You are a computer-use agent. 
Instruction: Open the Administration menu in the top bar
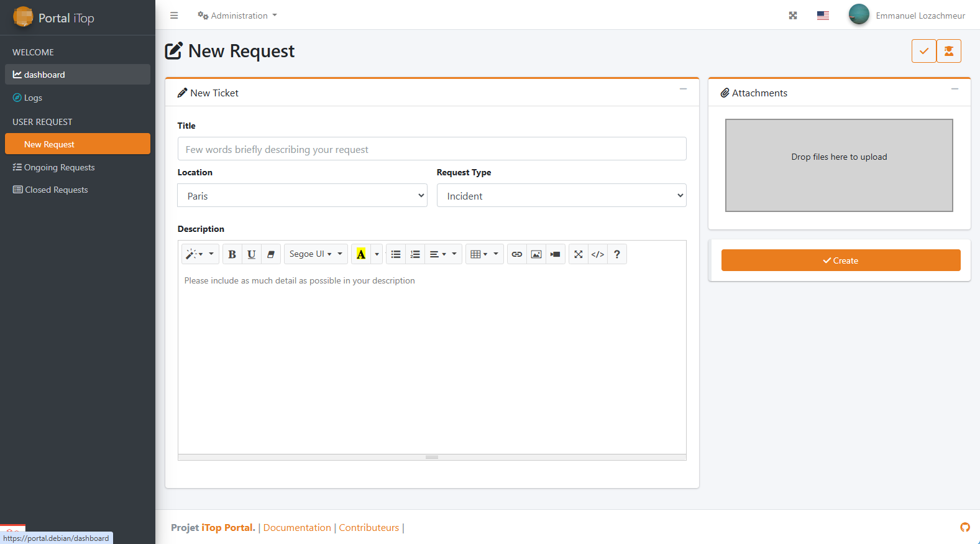coord(237,16)
